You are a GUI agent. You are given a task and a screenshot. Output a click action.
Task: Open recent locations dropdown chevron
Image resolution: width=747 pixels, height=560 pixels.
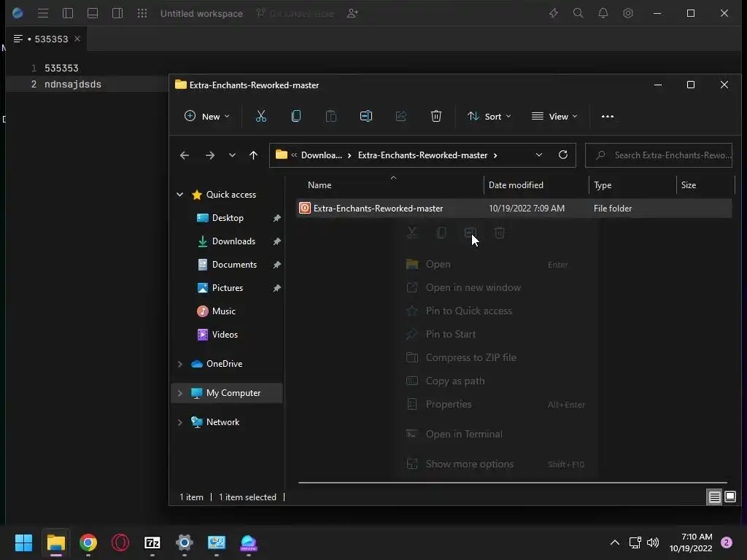click(x=232, y=155)
